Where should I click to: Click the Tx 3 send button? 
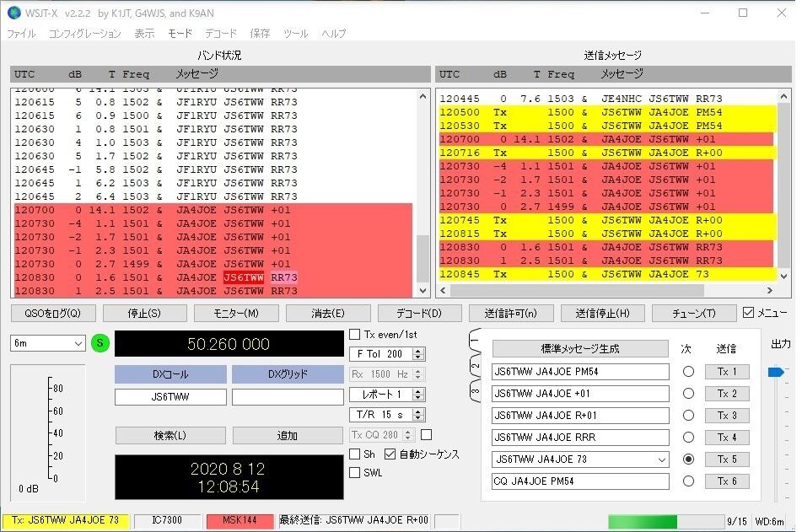coord(727,416)
